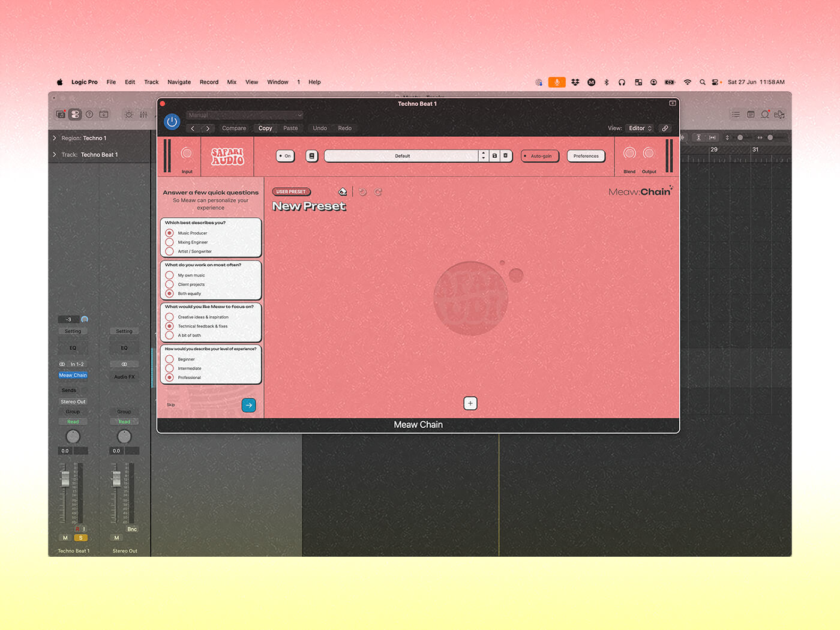Viewport: 840px width, 630px height.
Task: Open Stereo Out output slot on channel
Action: point(73,401)
